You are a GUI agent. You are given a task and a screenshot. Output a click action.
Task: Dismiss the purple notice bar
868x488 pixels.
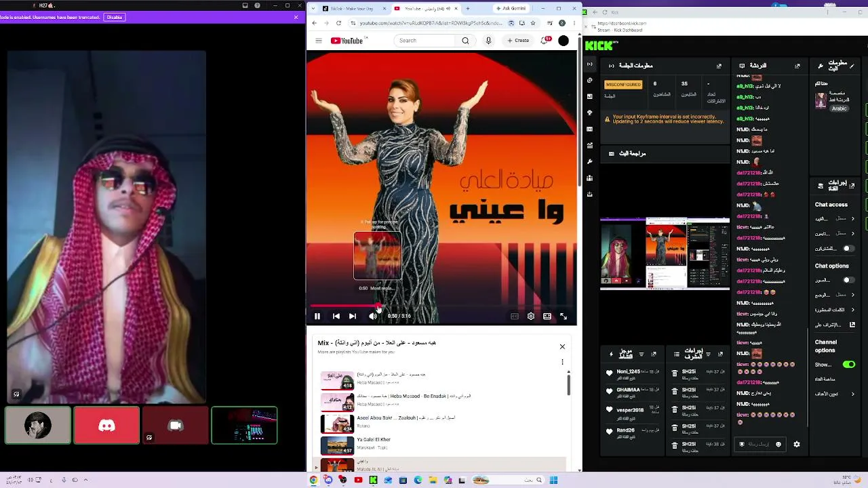[296, 17]
